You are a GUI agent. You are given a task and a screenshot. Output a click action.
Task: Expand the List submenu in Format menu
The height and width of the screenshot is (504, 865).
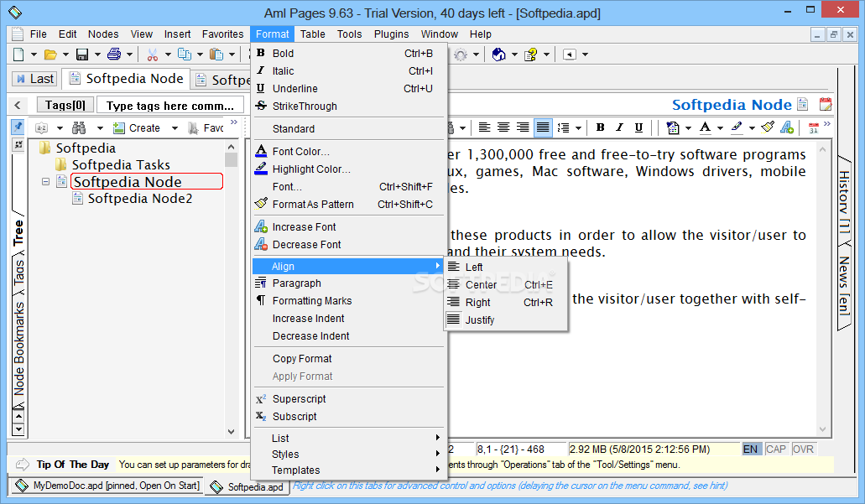pyautogui.click(x=349, y=438)
